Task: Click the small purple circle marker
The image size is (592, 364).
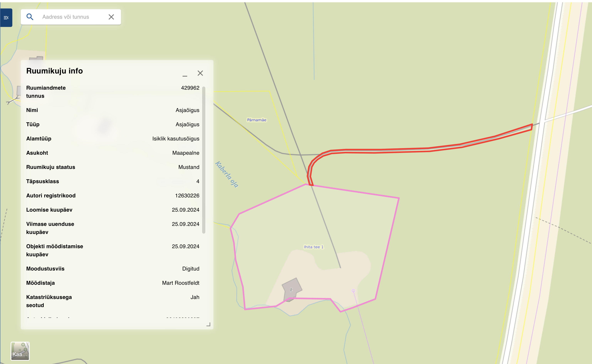Action: coord(353,291)
